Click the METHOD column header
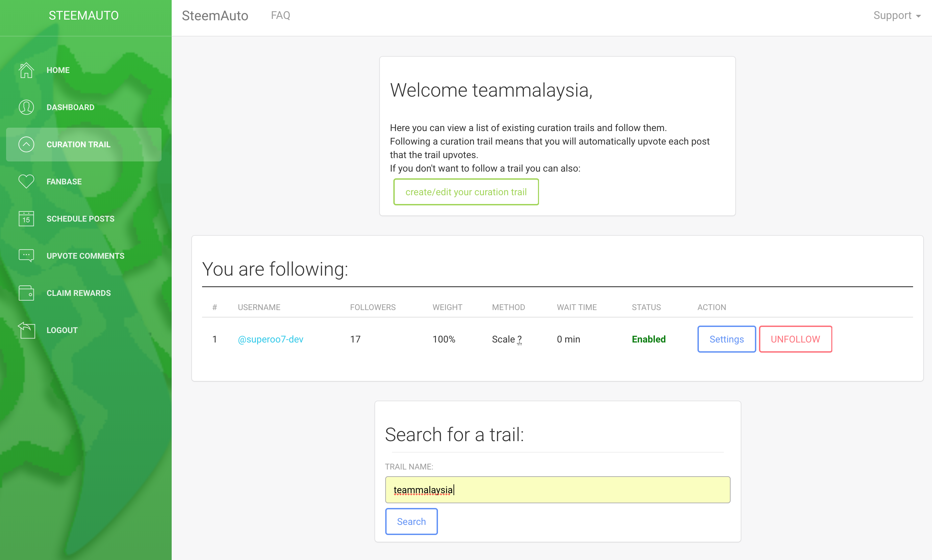The image size is (932, 560). (x=508, y=307)
